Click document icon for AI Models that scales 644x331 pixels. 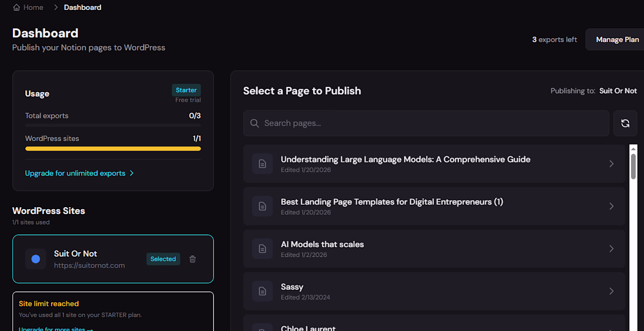click(263, 249)
